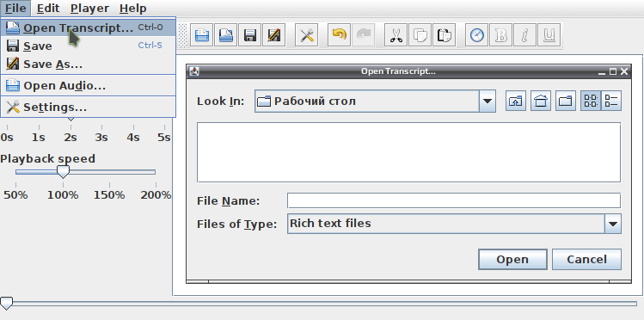Insert timestamp with clock toolbar icon

[476, 35]
